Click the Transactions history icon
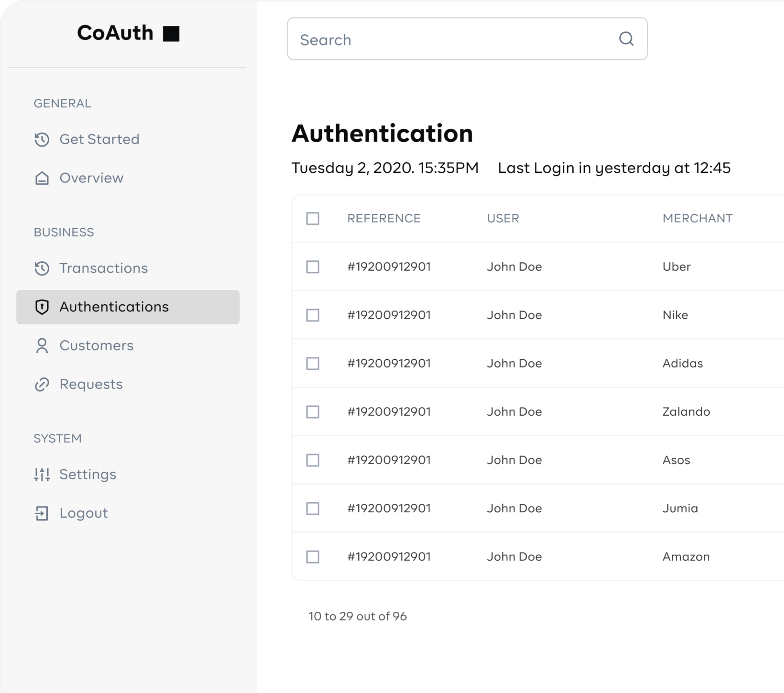The height and width of the screenshot is (693, 784). (x=41, y=268)
